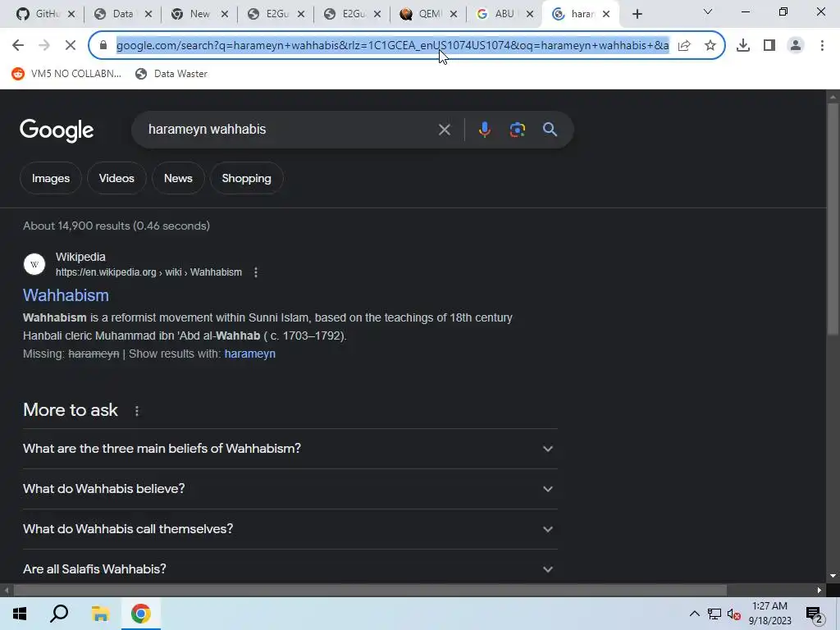Start Google voice search microphone
Image resolution: width=840 pixels, height=630 pixels.
(x=484, y=130)
